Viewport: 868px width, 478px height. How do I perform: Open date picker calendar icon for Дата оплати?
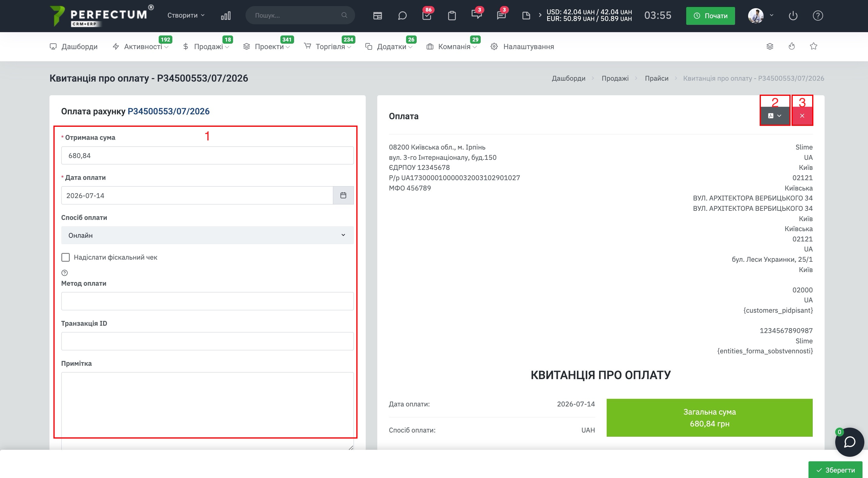point(343,195)
